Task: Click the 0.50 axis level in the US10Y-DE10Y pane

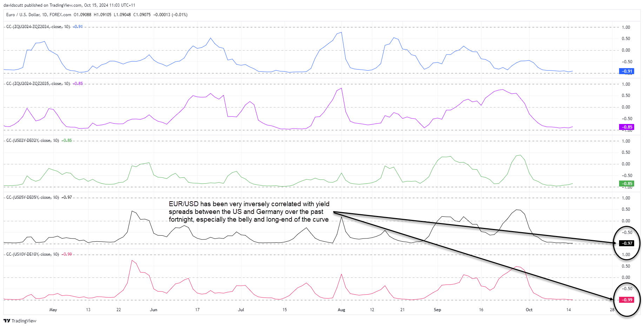Action: [626, 266]
